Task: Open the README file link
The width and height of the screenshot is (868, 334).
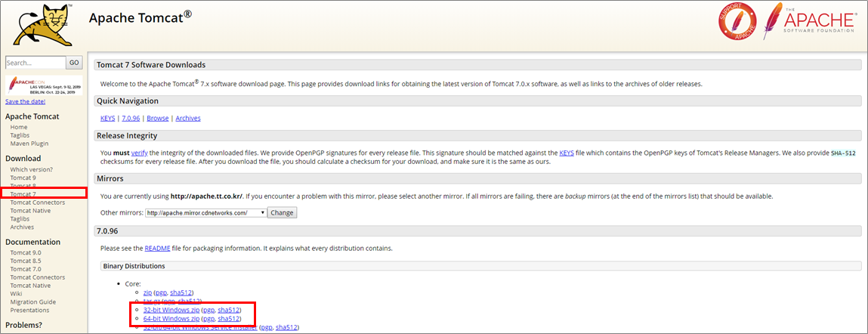Action: 156,249
